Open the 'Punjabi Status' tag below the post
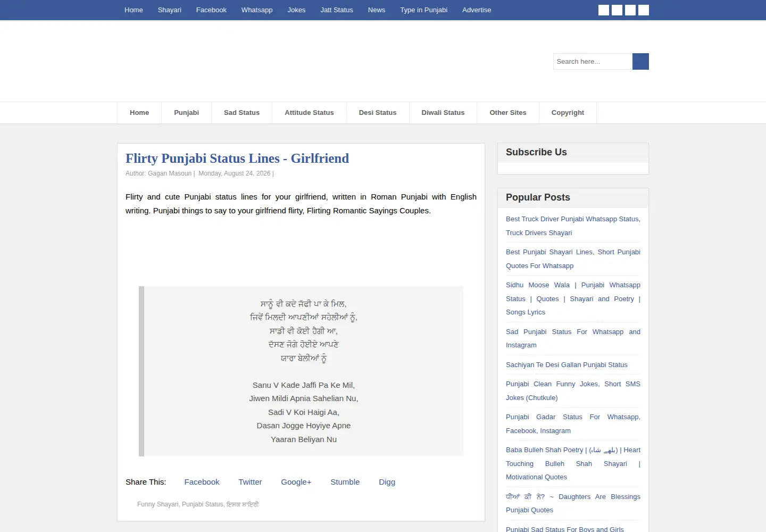This screenshot has height=532, width=766. 203,504
